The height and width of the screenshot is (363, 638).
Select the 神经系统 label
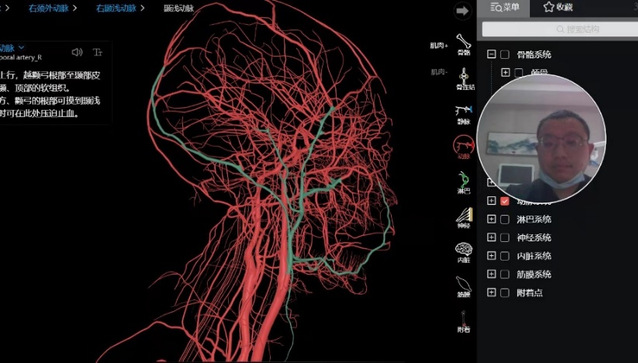534,238
